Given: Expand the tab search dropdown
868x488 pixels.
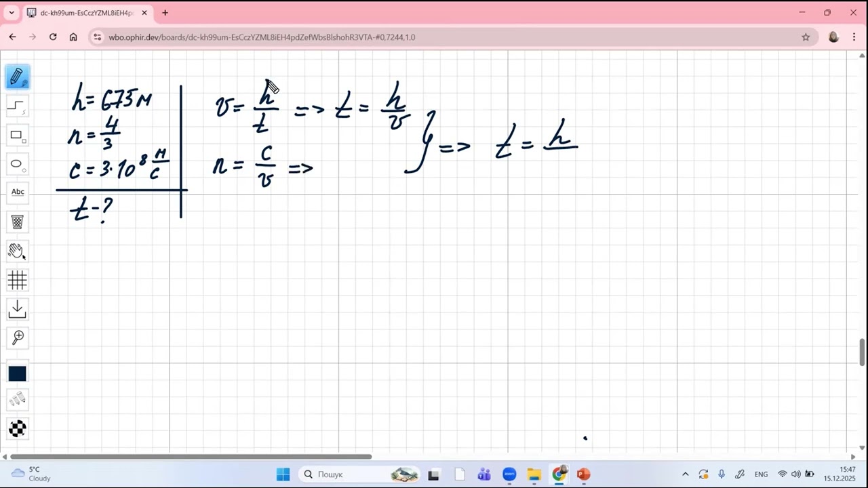Looking at the screenshot, I should pyautogui.click(x=11, y=13).
